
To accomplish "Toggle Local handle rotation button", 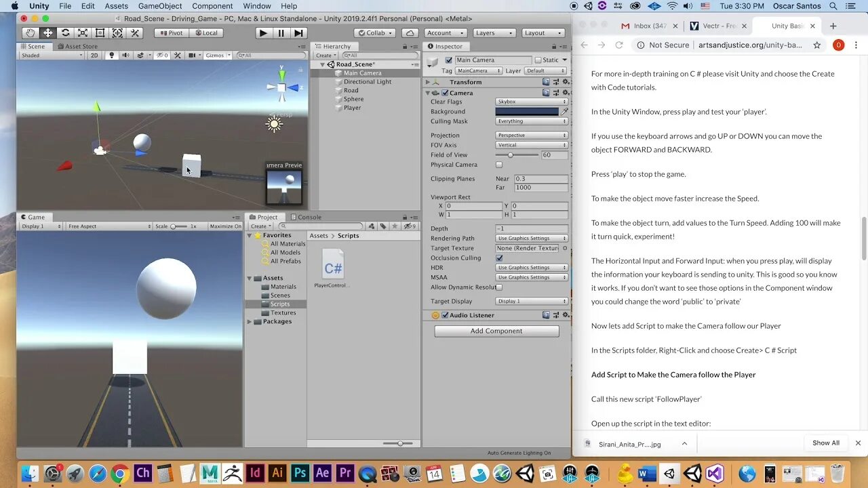I will (206, 33).
